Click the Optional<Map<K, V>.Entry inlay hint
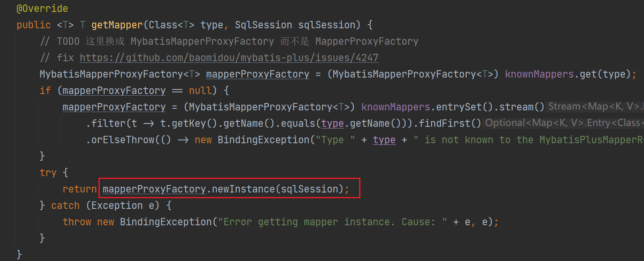 [562, 123]
